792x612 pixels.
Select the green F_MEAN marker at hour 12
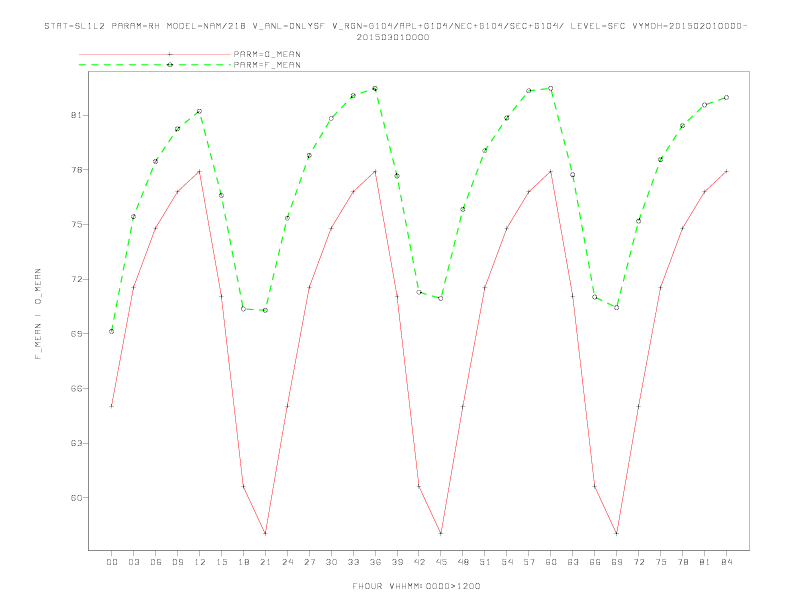pos(200,111)
